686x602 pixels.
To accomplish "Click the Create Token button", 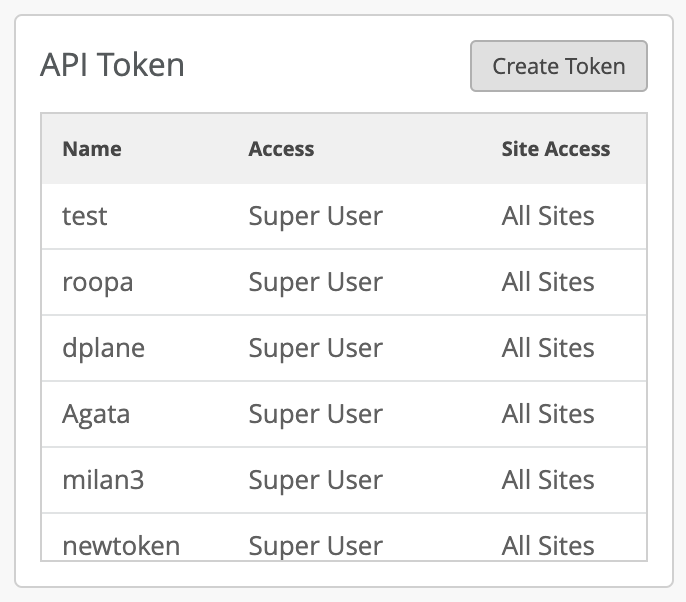I will pyautogui.click(x=558, y=66).
